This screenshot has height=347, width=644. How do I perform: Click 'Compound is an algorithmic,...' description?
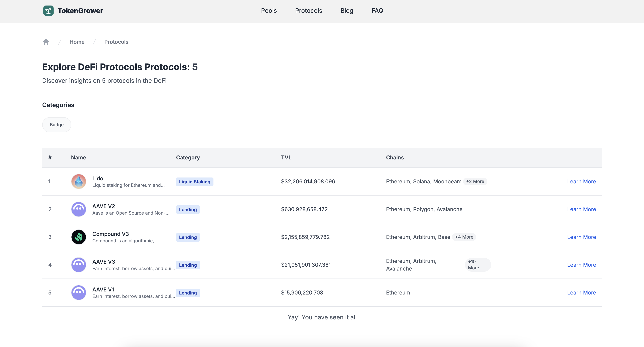click(x=125, y=241)
